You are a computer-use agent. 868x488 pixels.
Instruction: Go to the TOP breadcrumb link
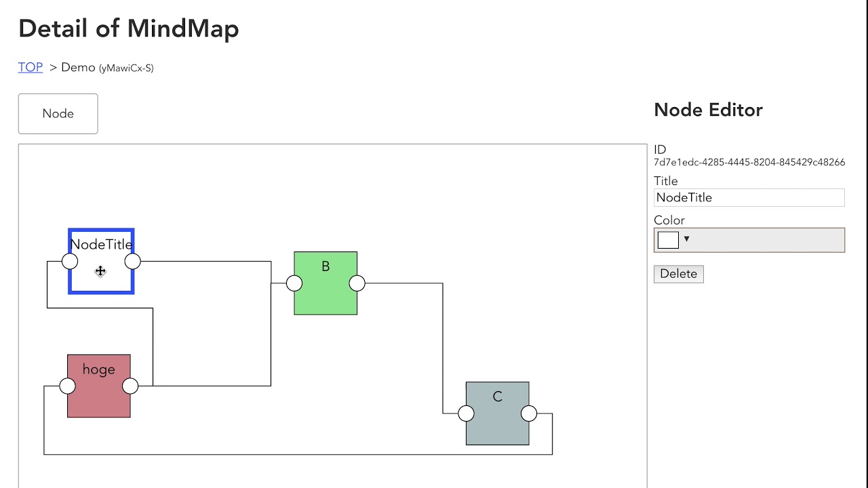(31, 67)
